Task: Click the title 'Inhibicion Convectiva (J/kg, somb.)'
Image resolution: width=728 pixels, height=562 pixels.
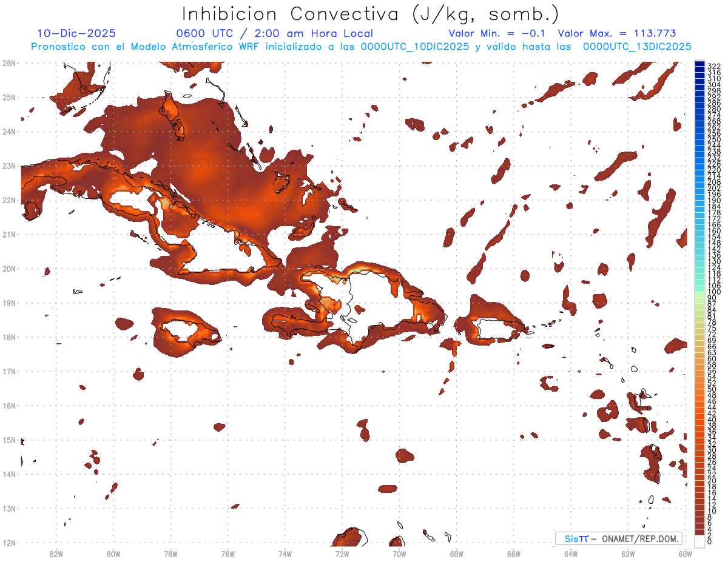Action: click(x=370, y=14)
